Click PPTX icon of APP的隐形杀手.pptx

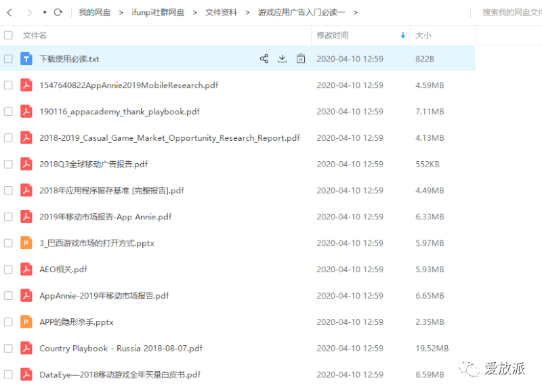(26, 322)
